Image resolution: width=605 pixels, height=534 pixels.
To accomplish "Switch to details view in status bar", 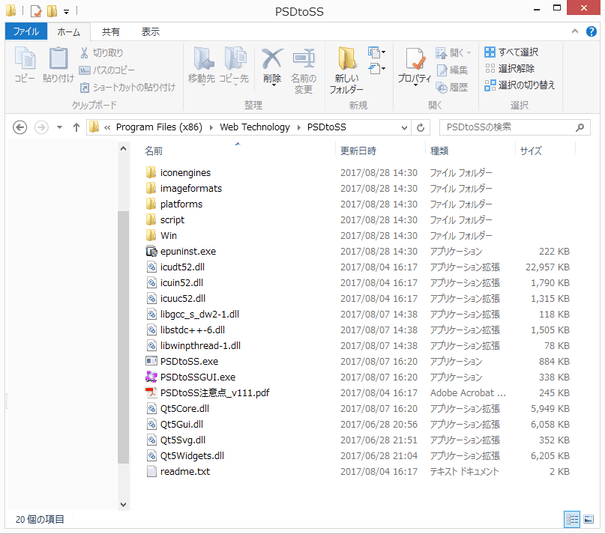I will 572,519.
